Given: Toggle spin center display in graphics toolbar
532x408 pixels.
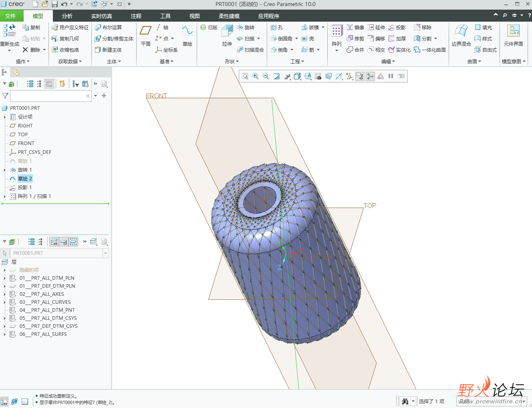Looking at the screenshot, I should (370, 76).
